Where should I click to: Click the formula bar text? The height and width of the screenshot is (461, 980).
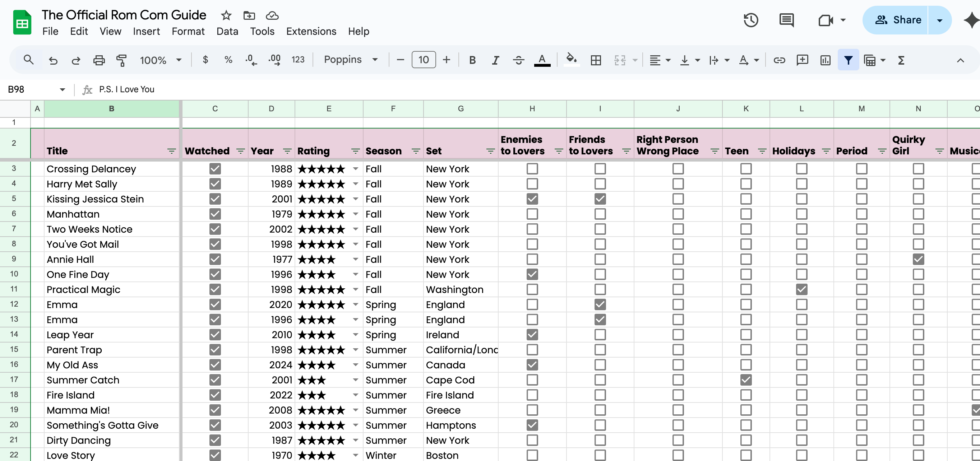coord(127,89)
